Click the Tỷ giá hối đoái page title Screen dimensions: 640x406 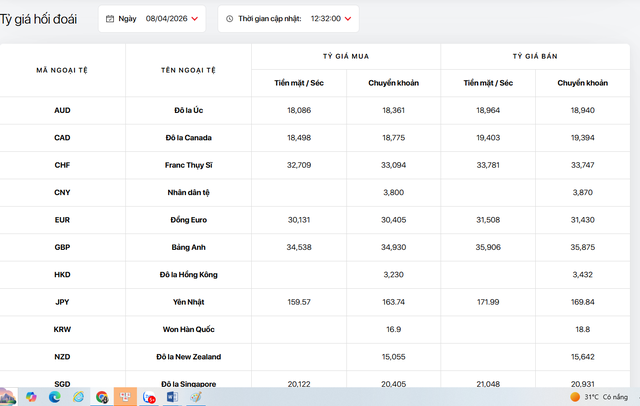[38, 19]
